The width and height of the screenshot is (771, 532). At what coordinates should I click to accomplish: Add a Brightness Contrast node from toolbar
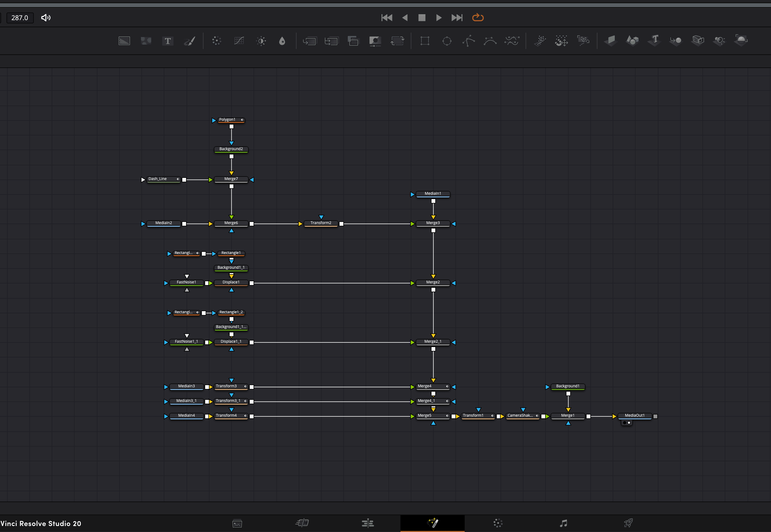[x=261, y=41]
